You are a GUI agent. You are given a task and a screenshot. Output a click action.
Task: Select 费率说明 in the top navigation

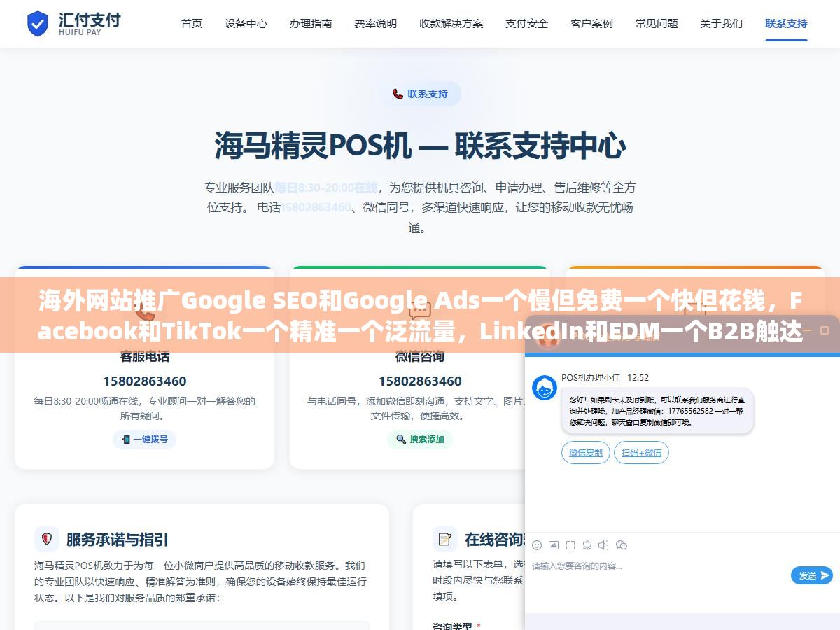click(x=376, y=23)
